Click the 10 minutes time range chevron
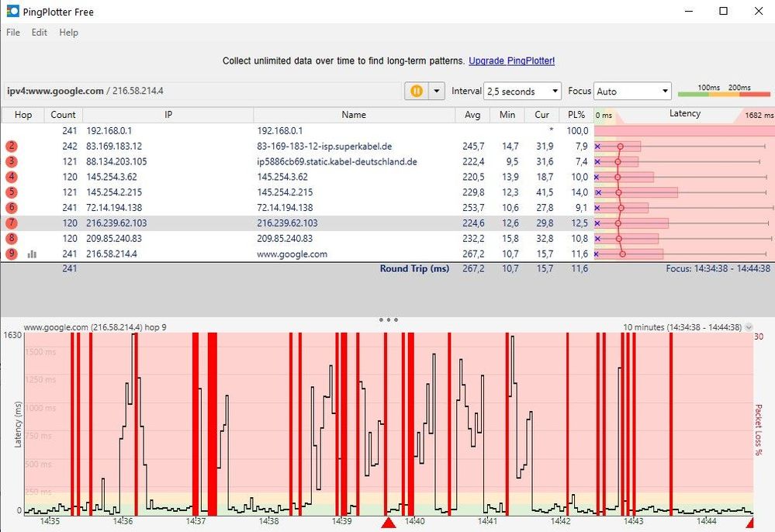This screenshot has width=775, height=532. (x=747, y=326)
